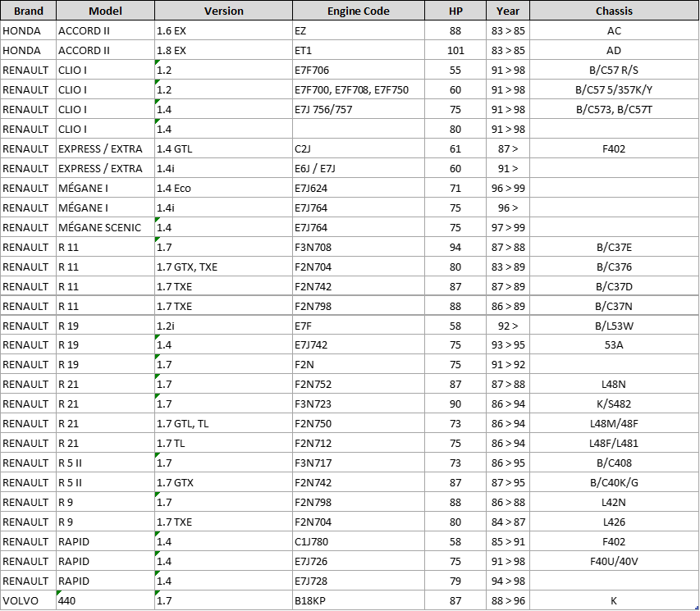Viewport: 700px width, 611px height.
Task: Select the '1.4 Eco' version cell
Action: 224,188
